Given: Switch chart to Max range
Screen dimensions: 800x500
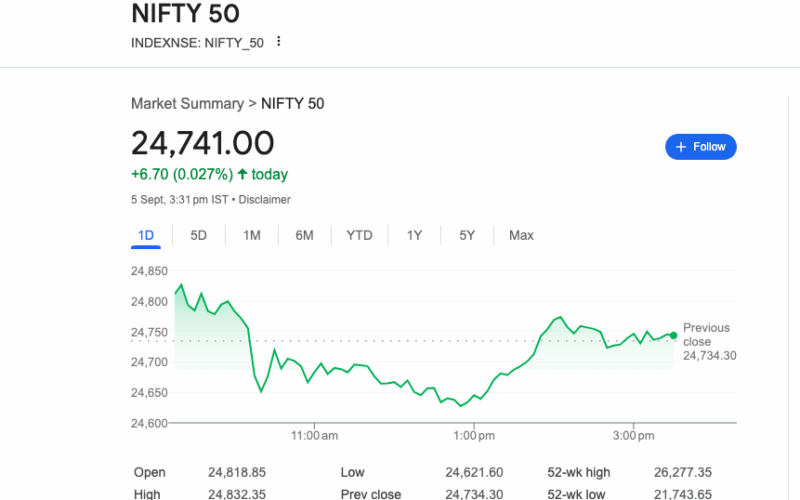Looking at the screenshot, I should pyautogui.click(x=521, y=236).
